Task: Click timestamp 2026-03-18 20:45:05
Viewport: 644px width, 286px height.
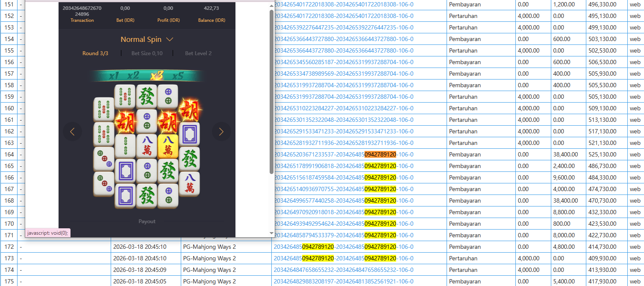Action: point(140,281)
